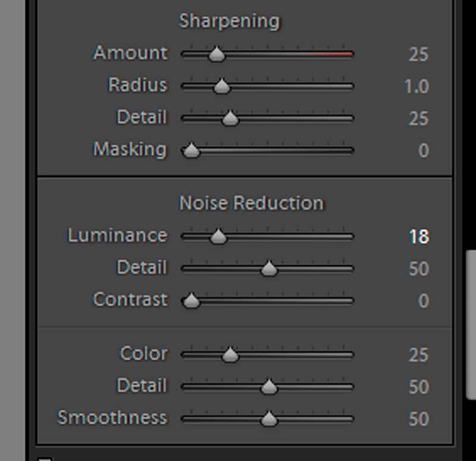476x461 pixels.
Task: Click the Sharpening section heading
Action: click(x=229, y=21)
